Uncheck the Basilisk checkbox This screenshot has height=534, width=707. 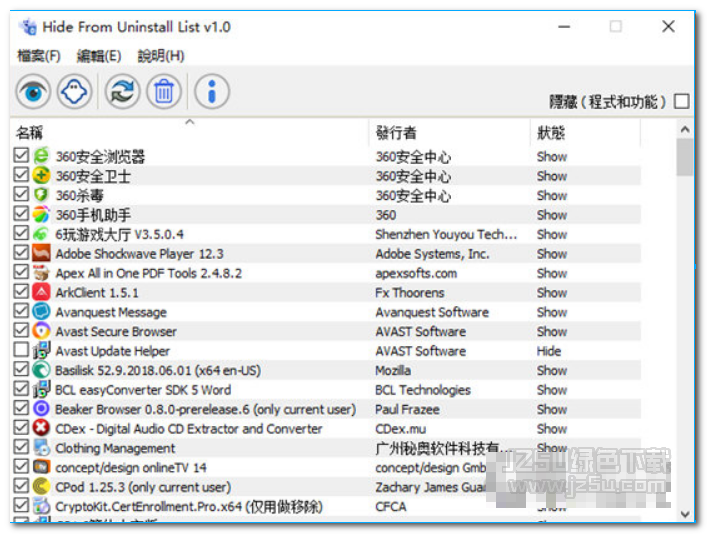(x=21, y=369)
